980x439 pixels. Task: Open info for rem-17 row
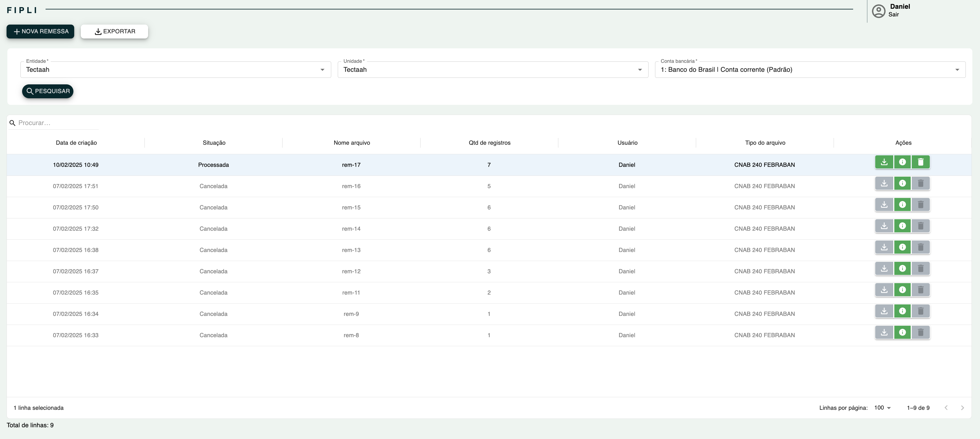click(x=902, y=162)
